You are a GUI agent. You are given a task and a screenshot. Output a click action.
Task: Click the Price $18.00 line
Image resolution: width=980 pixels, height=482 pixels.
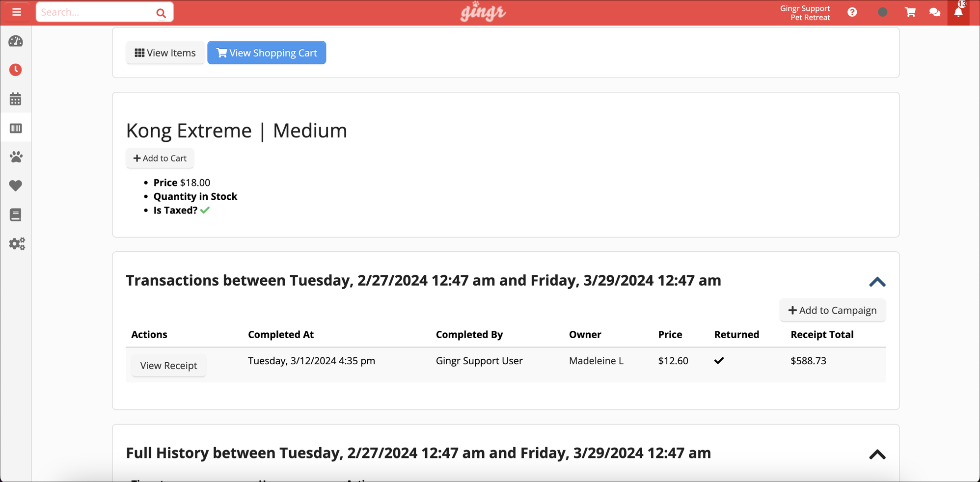[x=182, y=183]
